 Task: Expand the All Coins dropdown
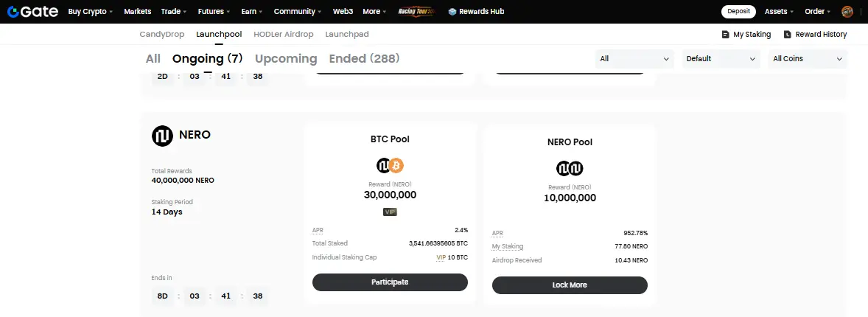point(807,59)
